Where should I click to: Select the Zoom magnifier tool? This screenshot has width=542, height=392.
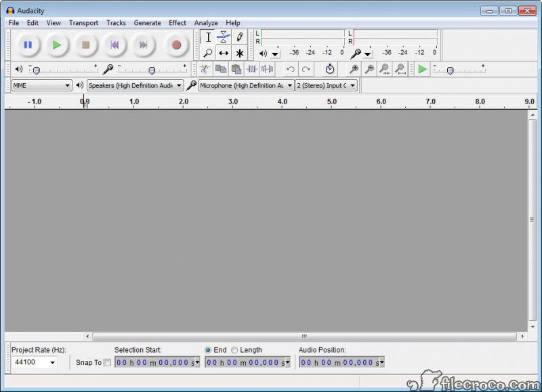[x=208, y=53]
